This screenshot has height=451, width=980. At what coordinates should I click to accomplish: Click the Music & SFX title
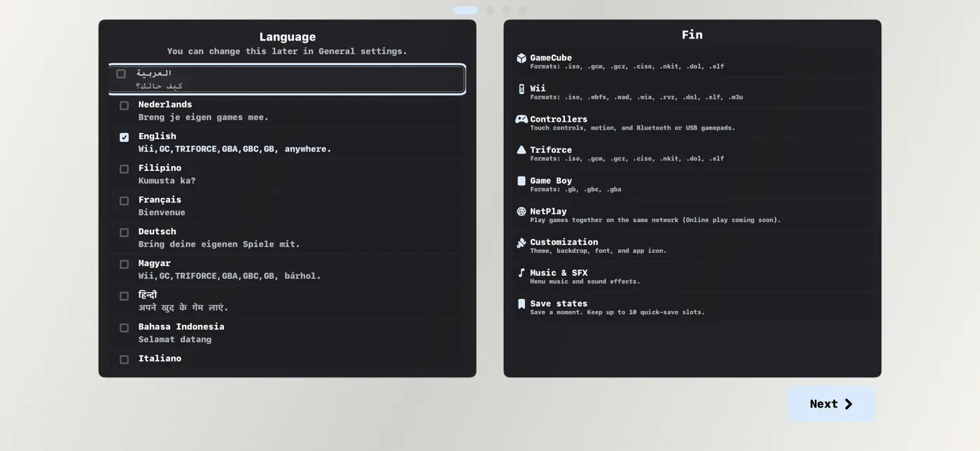[559, 273]
